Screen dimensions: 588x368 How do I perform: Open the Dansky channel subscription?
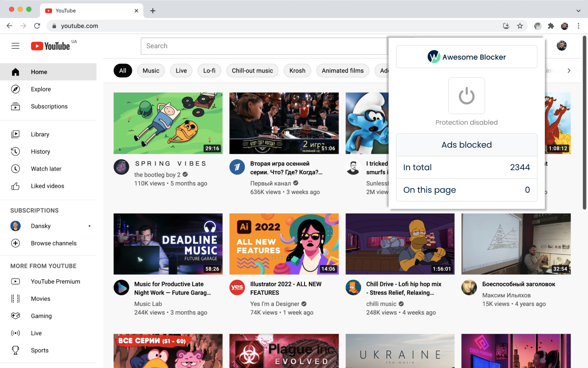click(x=48, y=226)
